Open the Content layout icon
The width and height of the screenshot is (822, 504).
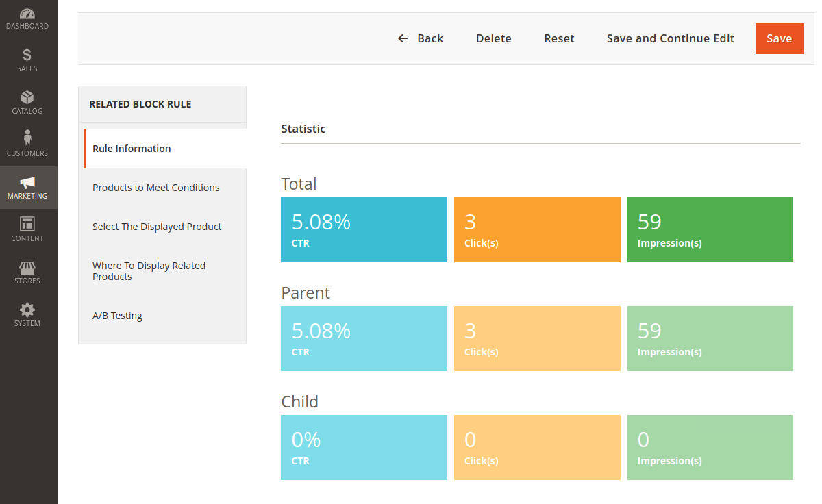pyautogui.click(x=27, y=224)
